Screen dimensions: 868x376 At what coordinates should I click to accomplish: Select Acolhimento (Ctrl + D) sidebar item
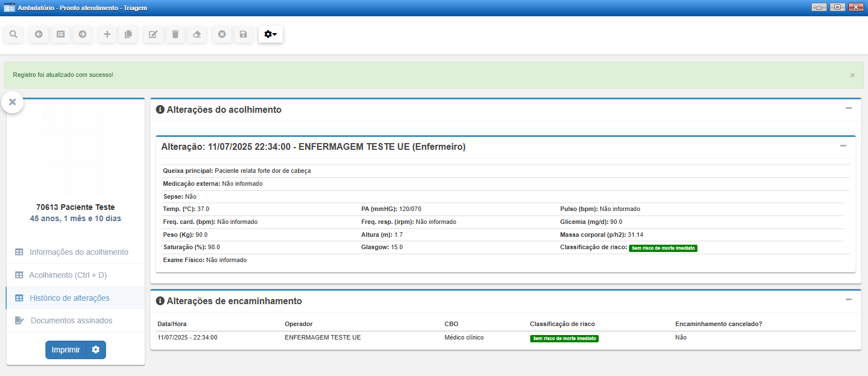point(68,275)
